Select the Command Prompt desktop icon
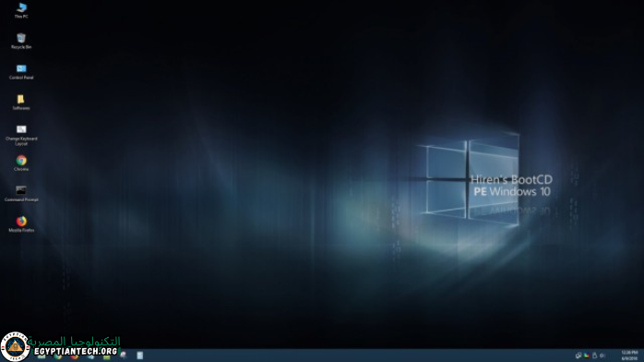 coord(21,194)
